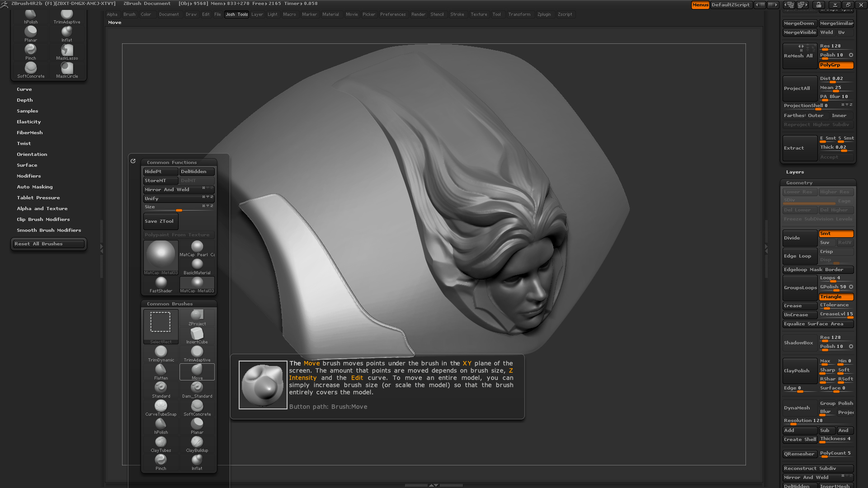Activate the SelectRect brush in Common Brushes

click(x=160, y=326)
